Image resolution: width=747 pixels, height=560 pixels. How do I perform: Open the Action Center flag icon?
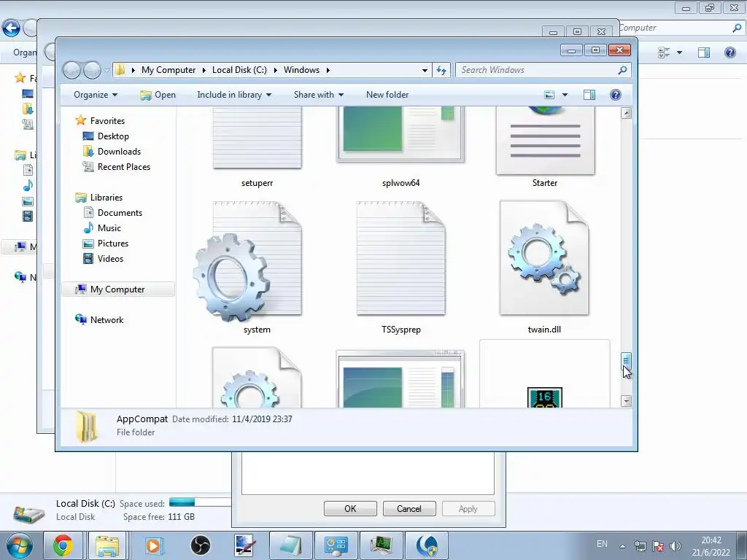[658, 546]
